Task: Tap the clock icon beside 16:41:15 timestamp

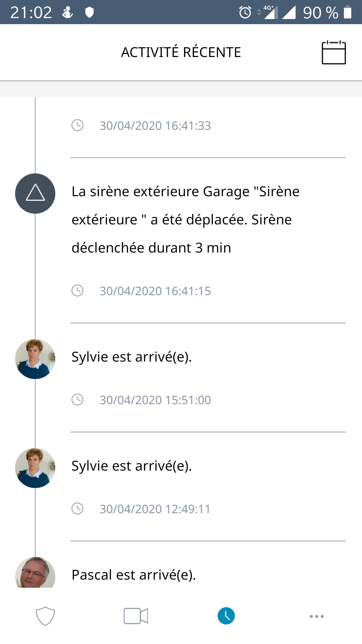Action: tap(77, 290)
